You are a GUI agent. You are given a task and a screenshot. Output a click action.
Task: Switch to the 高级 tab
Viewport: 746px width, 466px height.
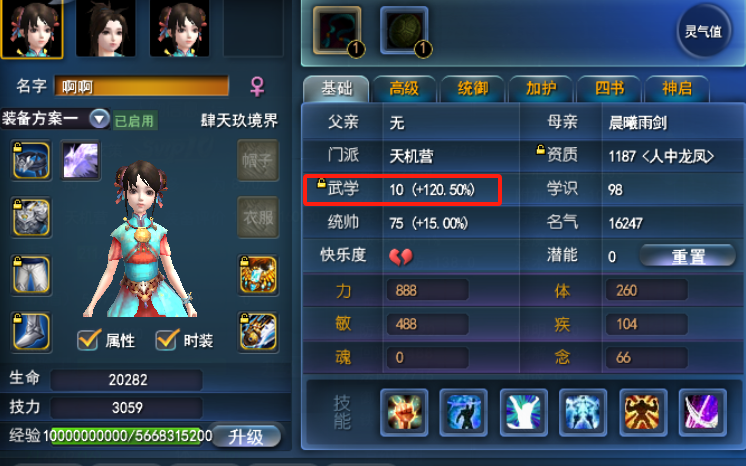point(404,89)
